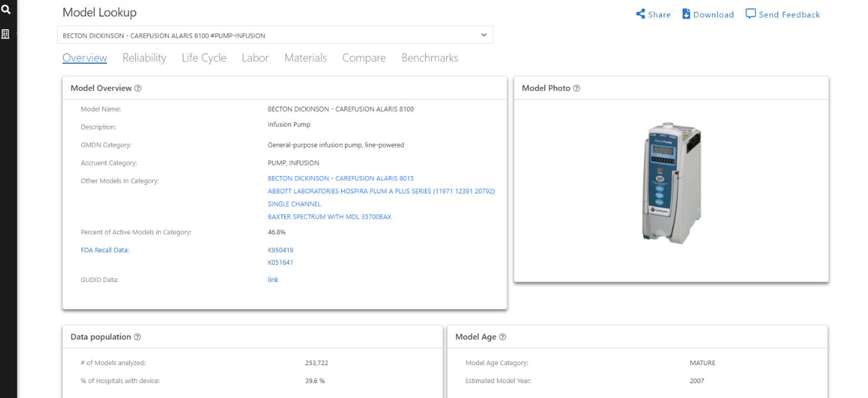This screenshot has height=398, width=868.
Task: Open recall record K950419
Action: point(280,250)
